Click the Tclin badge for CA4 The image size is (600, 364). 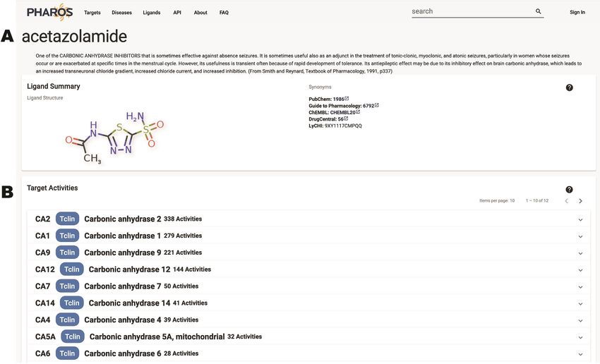[67, 320]
